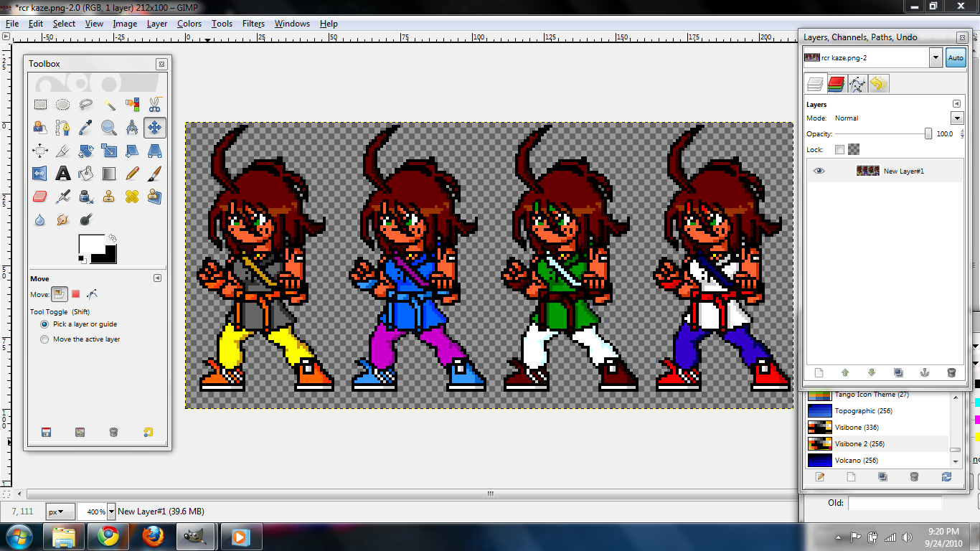This screenshot has height=551, width=980.
Task: Select the Scale tool
Action: [109, 151]
